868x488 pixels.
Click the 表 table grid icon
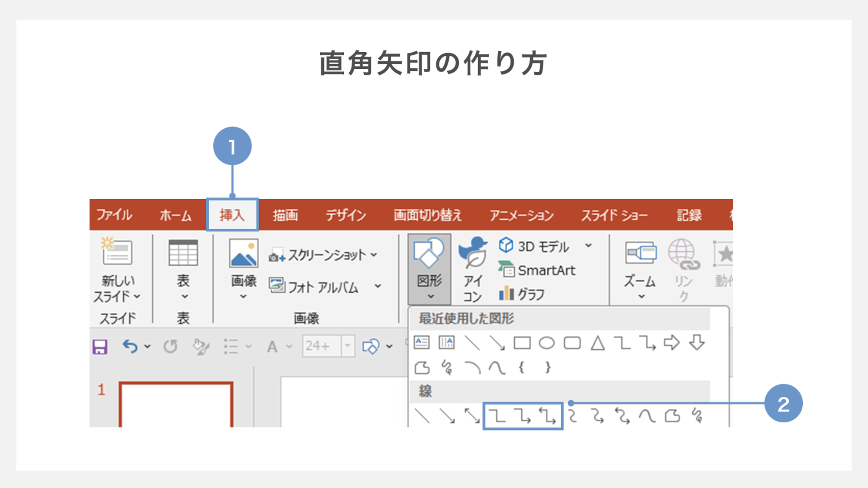[x=183, y=253]
